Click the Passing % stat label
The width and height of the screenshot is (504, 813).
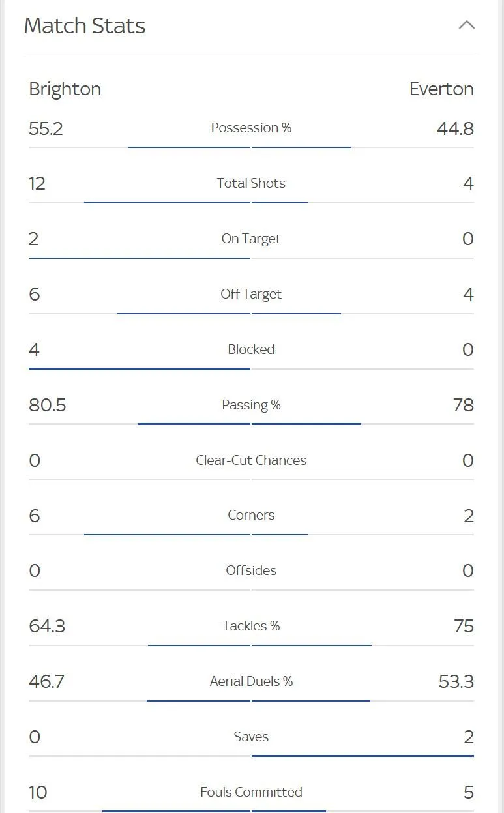point(251,405)
